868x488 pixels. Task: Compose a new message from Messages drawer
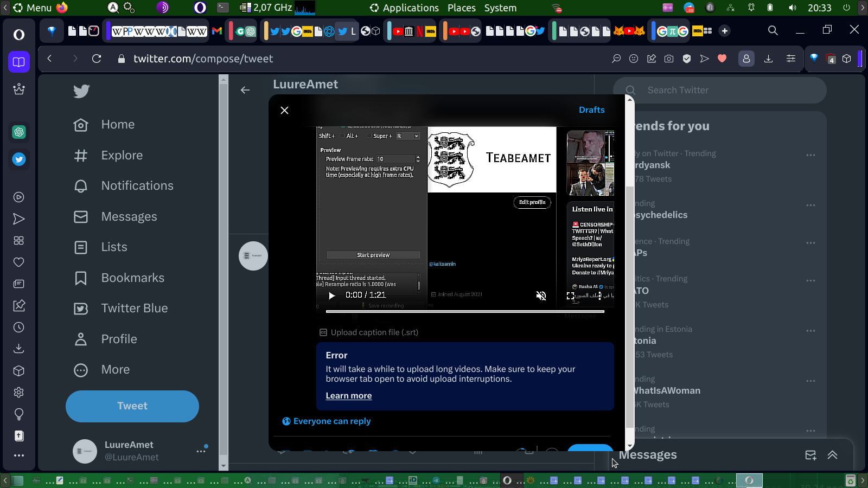810,455
